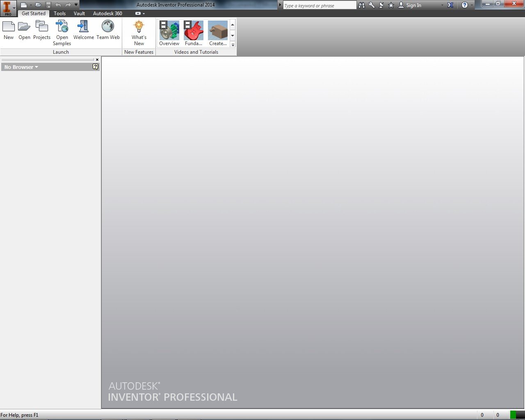Switch to the Autodesk 360 tab
The image size is (525, 420).
click(x=107, y=14)
